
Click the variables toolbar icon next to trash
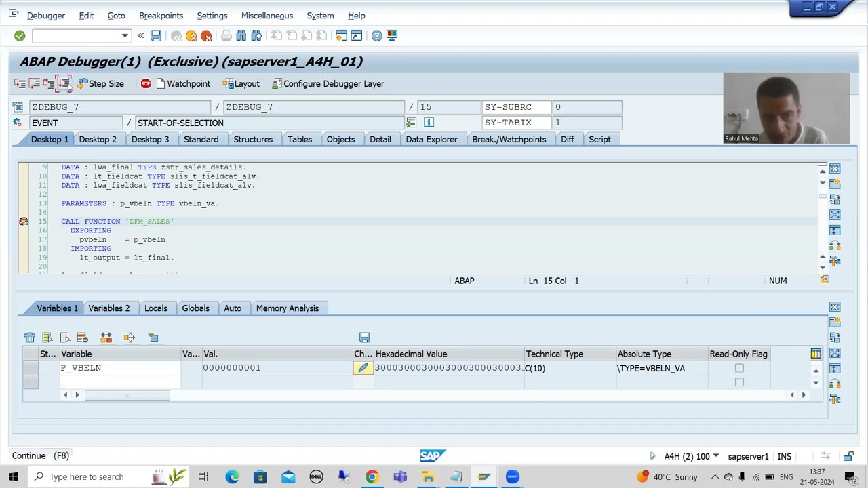click(47, 338)
